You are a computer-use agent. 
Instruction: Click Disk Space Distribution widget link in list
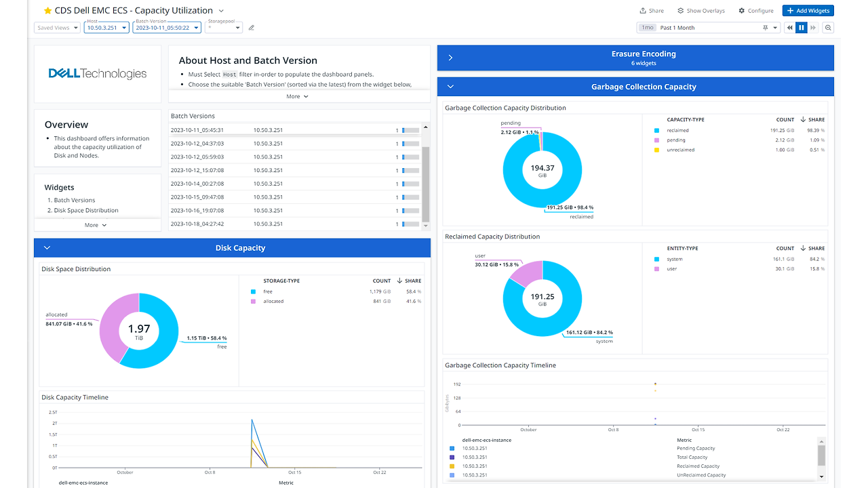point(86,210)
